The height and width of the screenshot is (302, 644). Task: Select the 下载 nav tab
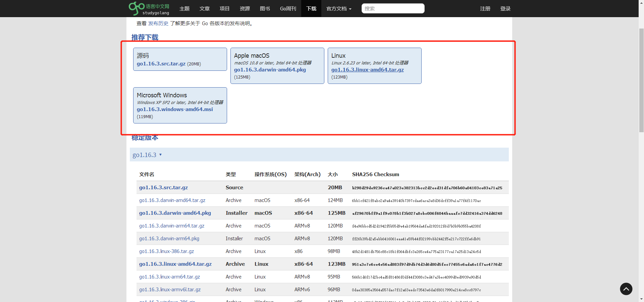tap(311, 8)
